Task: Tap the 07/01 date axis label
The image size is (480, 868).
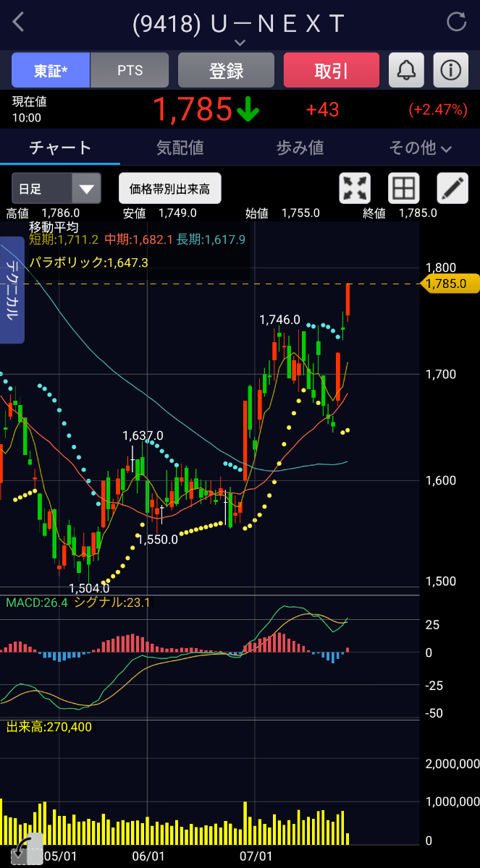Action: pyautogui.click(x=256, y=856)
